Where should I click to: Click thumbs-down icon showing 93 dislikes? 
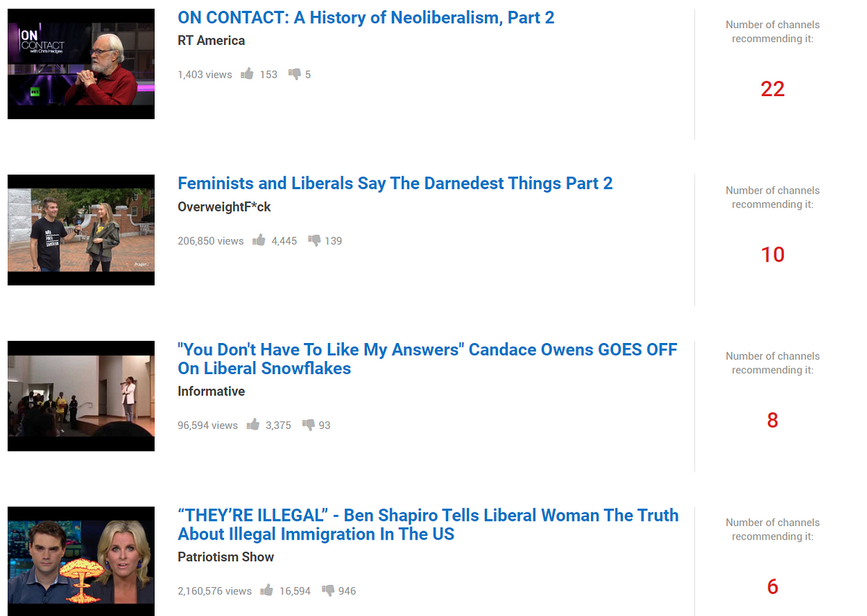click(309, 425)
